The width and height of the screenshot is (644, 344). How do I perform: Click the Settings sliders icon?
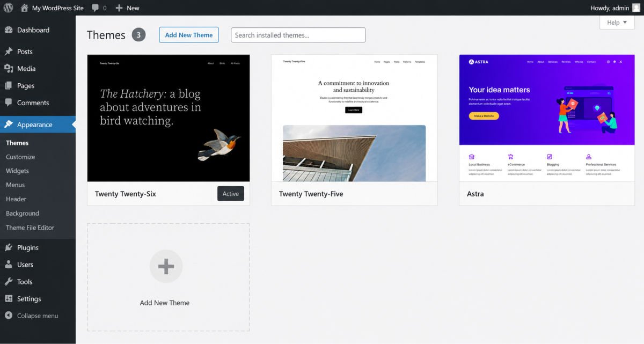point(9,299)
